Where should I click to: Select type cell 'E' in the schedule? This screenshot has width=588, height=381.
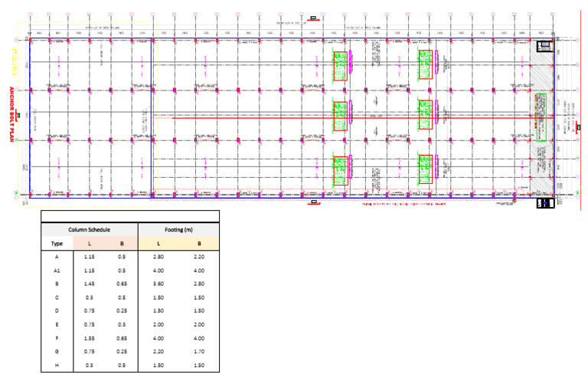pos(57,325)
